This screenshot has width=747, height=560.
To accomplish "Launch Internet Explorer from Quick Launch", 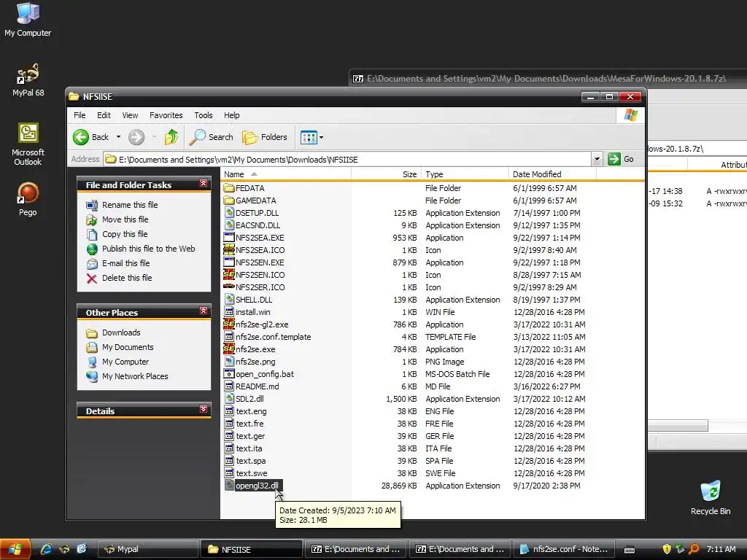I will 46,549.
